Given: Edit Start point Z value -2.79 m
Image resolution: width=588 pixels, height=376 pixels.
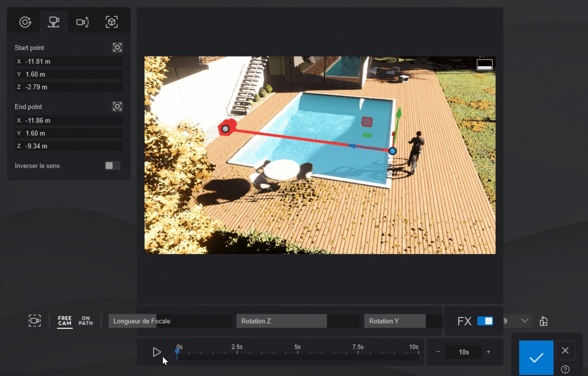Looking at the screenshot, I should pyautogui.click(x=69, y=87).
